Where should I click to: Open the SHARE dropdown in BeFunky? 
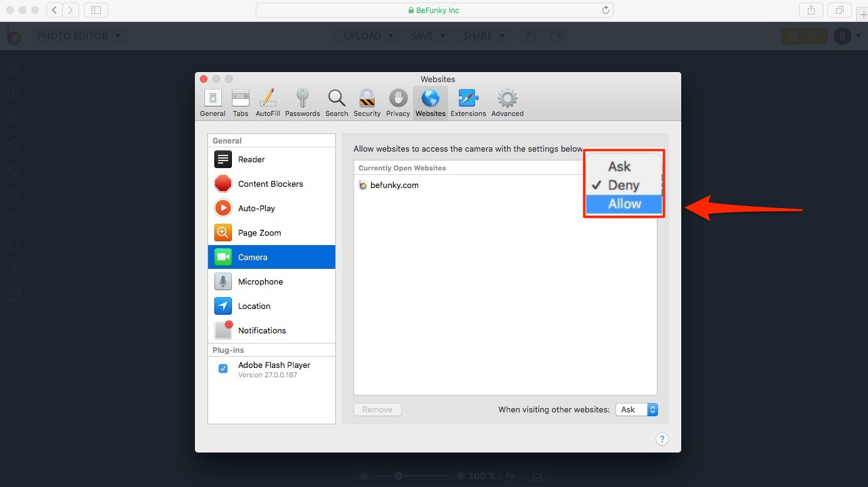pyautogui.click(x=484, y=36)
